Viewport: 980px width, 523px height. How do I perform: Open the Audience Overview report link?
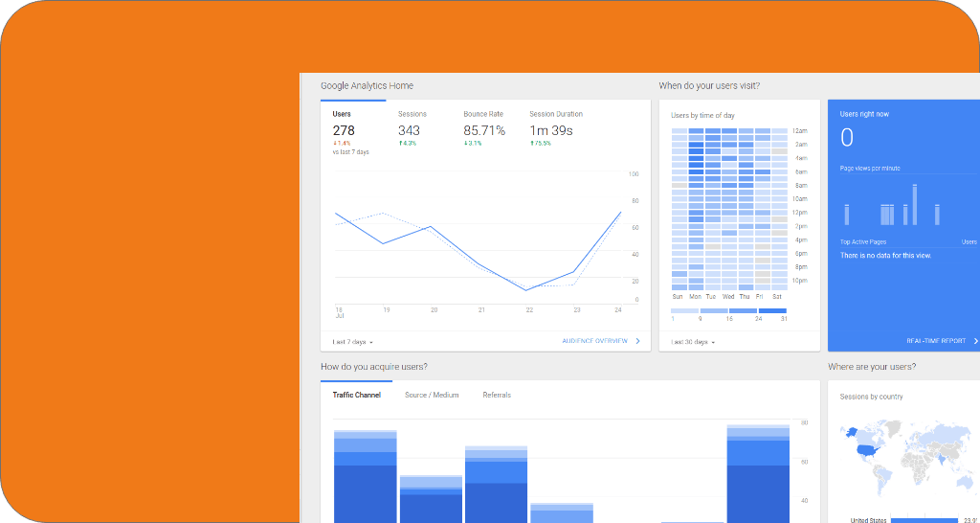point(594,341)
